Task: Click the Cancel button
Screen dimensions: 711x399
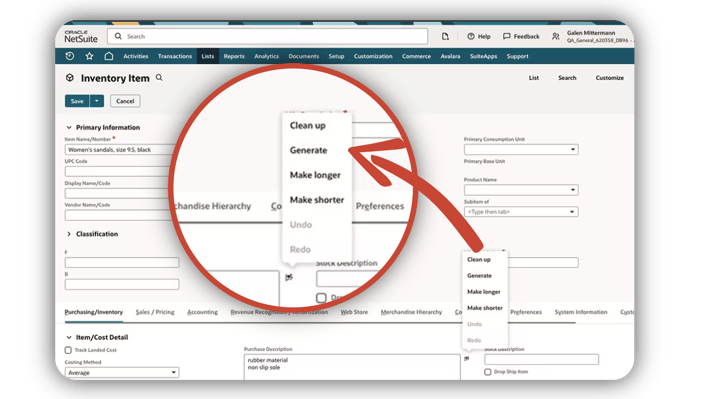Action: pyautogui.click(x=125, y=101)
